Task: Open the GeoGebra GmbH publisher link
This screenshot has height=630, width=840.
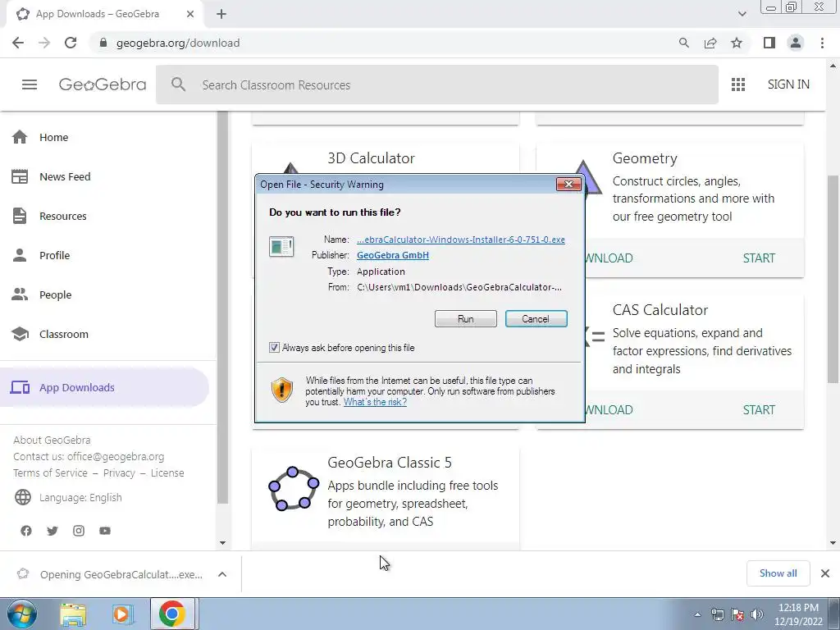Action: coord(393,256)
